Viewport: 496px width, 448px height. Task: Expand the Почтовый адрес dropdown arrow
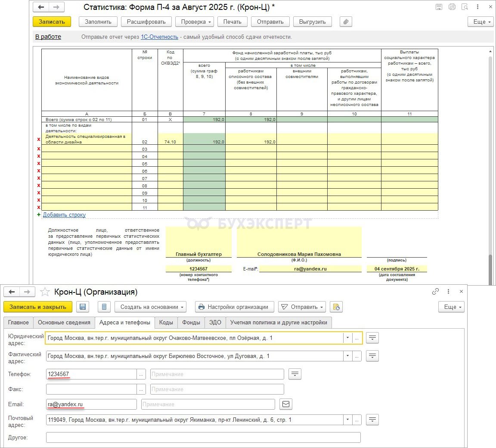pyautogui.click(x=347, y=420)
